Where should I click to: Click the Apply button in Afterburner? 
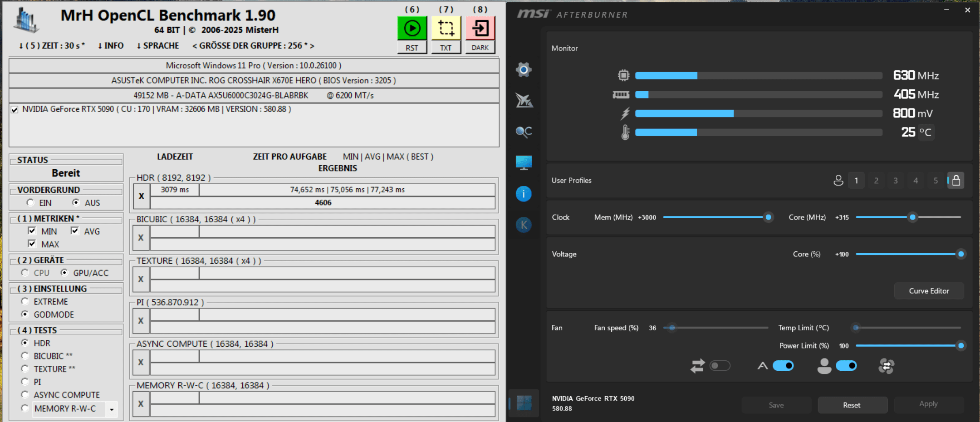[928, 404]
